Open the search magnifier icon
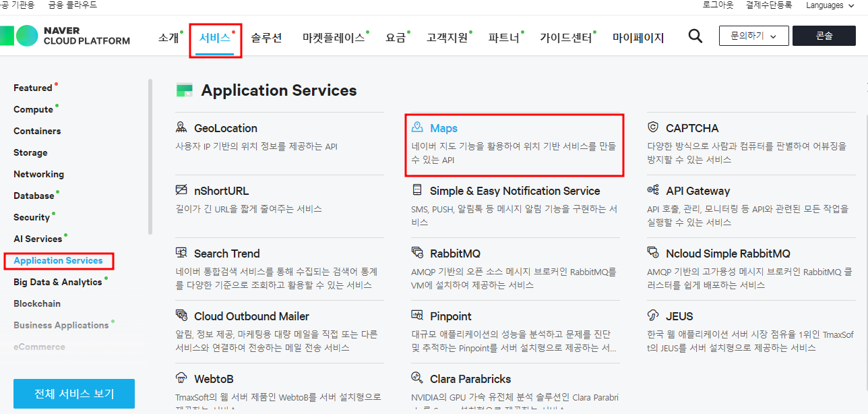The width and height of the screenshot is (868, 414). tap(695, 36)
